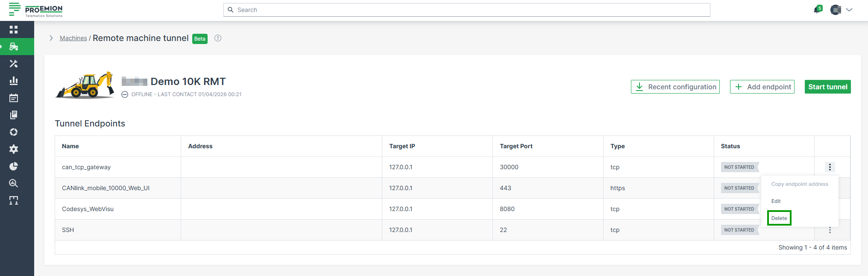
Task: Select the Machines tractor icon in sidebar
Action: click(x=14, y=47)
